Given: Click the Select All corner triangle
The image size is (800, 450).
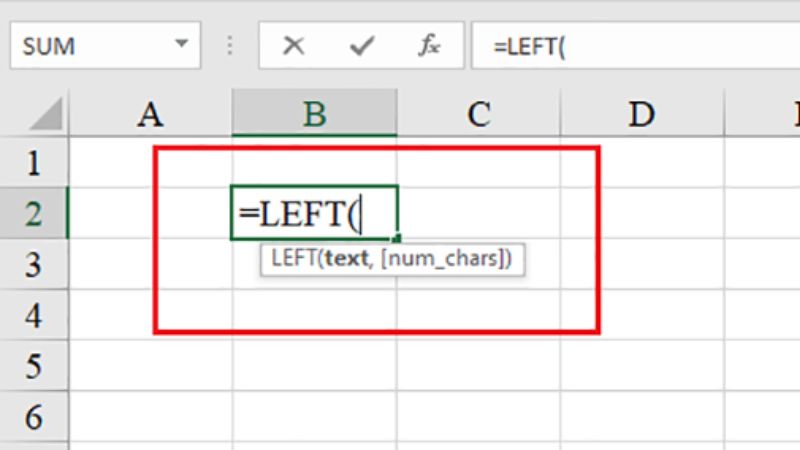Looking at the screenshot, I should click(x=45, y=115).
